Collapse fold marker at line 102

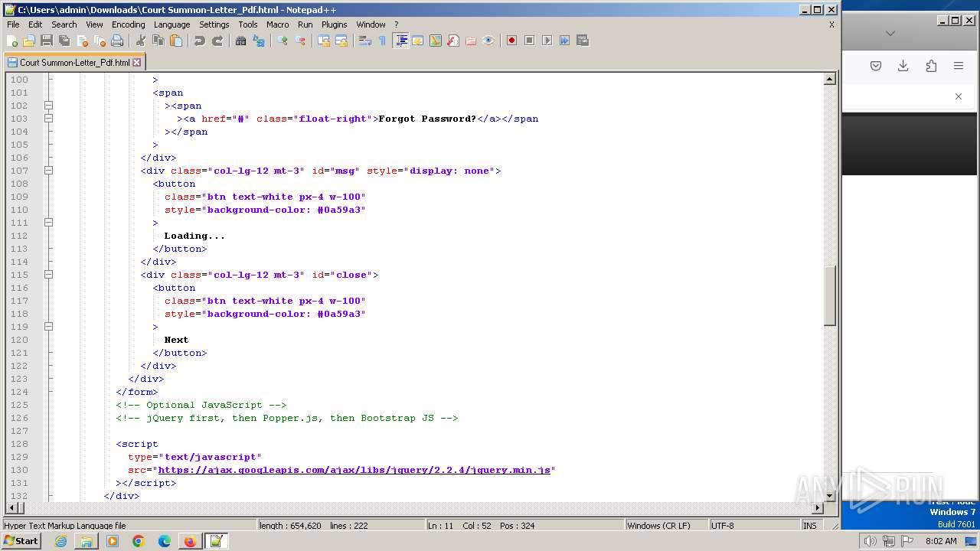(48, 106)
